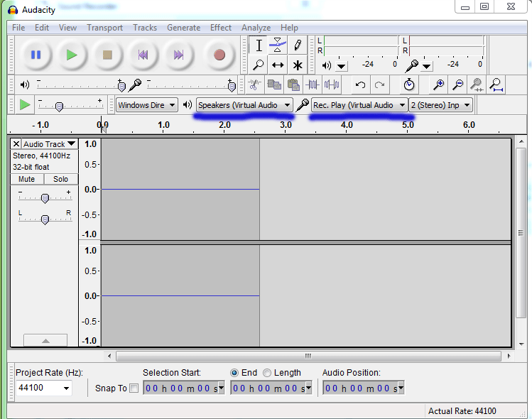This screenshot has width=532, height=419.
Task: Open the output meter dropdown arrow
Action: (x=342, y=66)
